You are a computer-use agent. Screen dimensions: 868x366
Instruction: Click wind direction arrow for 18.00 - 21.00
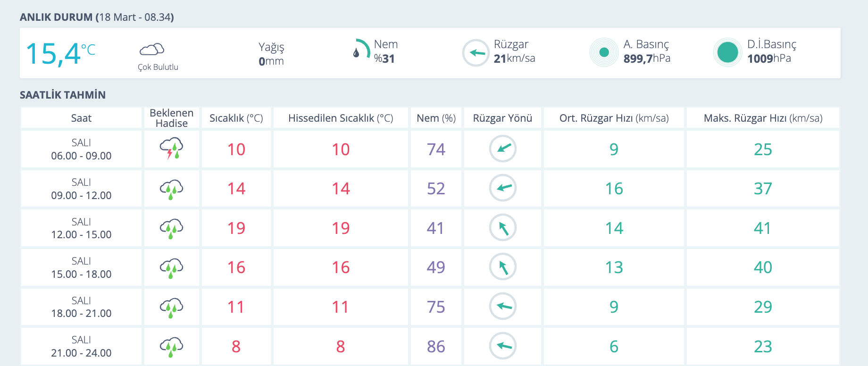(x=503, y=307)
